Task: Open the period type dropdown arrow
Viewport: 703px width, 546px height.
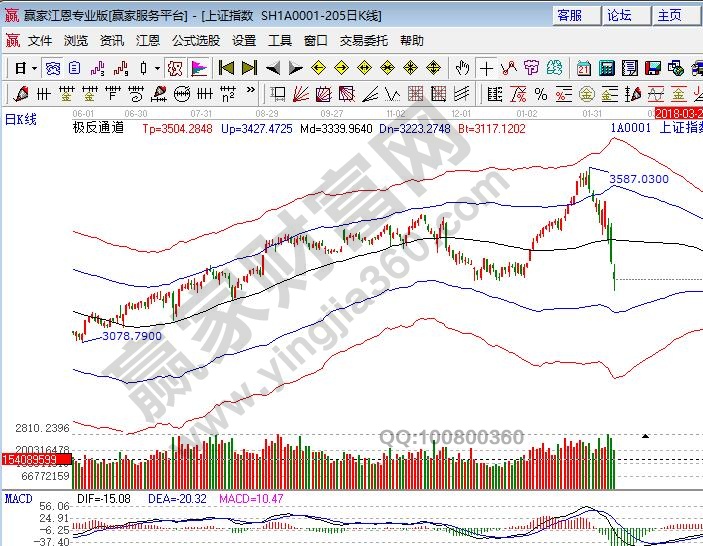Action: click(34, 68)
